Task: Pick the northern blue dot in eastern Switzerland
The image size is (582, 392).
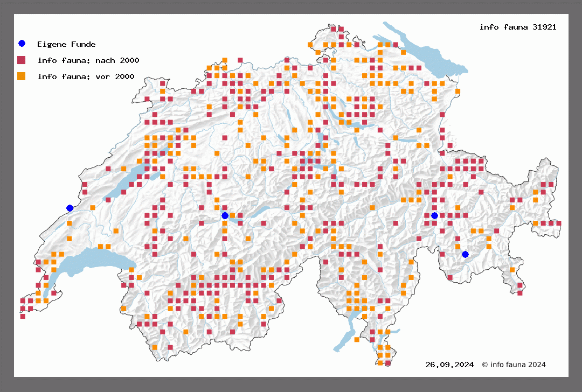Action: pos(434,215)
